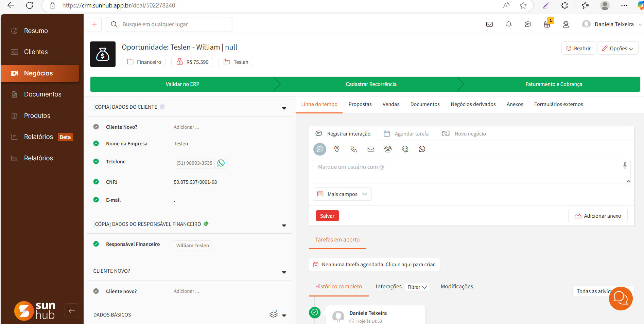Click the red Salvar button
Image resolution: width=644 pixels, height=324 pixels.
[x=327, y=216]
